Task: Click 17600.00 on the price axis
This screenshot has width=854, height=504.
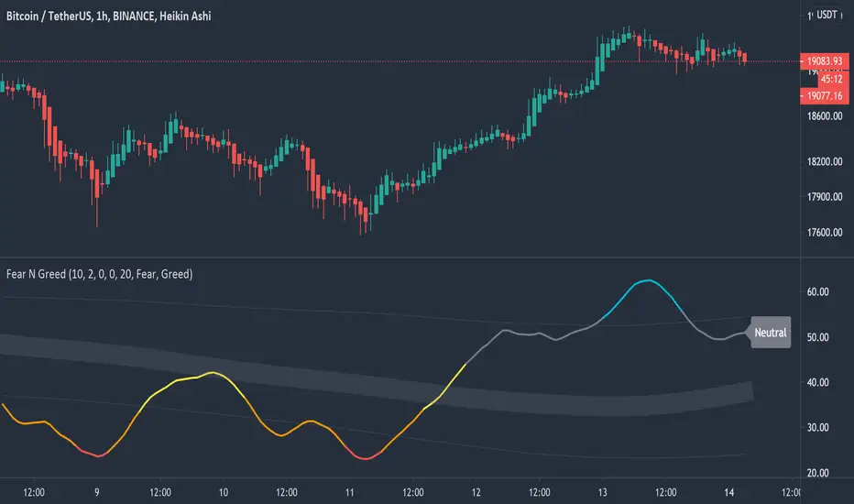Action: [x=825, y=233]
